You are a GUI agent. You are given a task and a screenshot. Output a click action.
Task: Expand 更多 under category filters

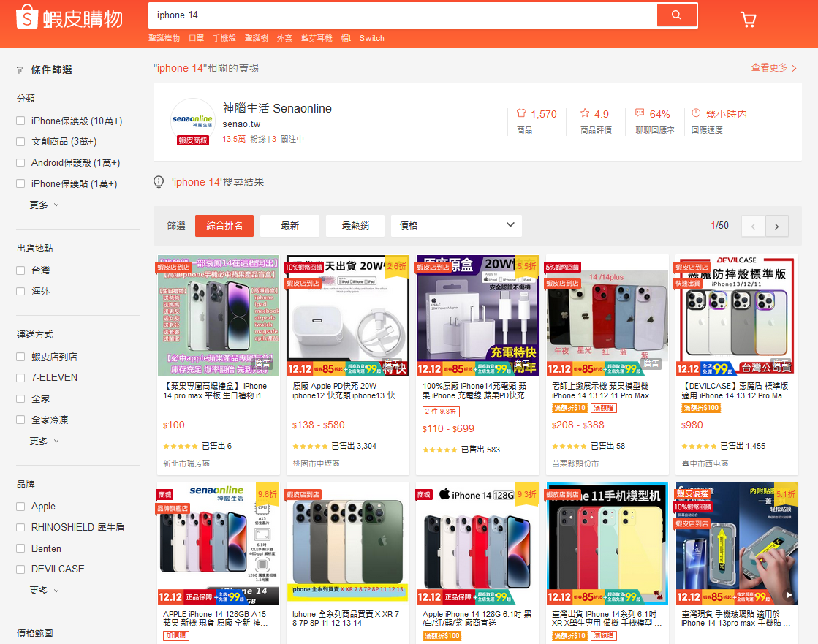click(44, 205)
